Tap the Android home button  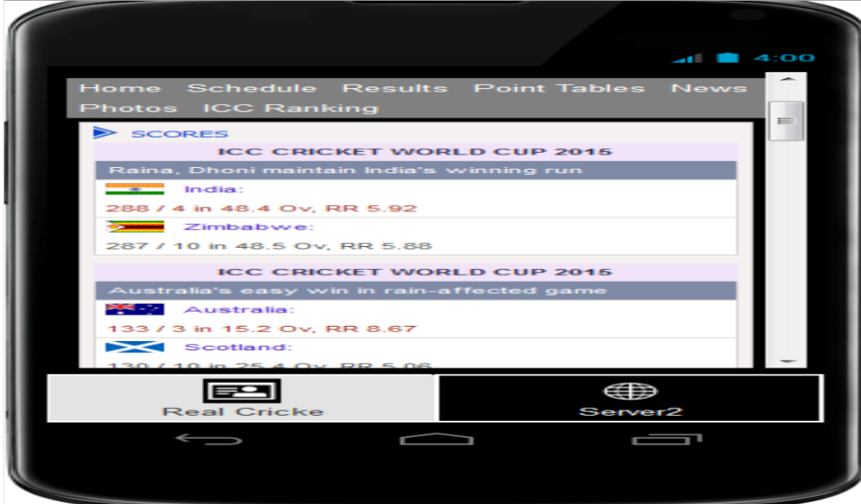click(436, 438)
